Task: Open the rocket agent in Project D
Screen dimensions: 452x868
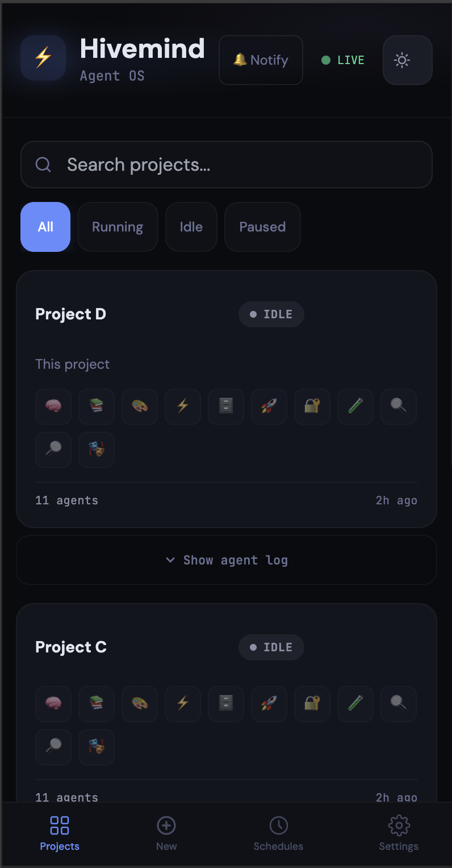Action: pos(269,407)
